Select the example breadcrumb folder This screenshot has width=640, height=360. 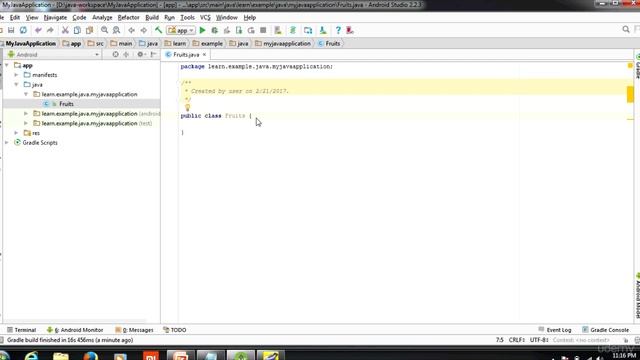pos(207,43)
